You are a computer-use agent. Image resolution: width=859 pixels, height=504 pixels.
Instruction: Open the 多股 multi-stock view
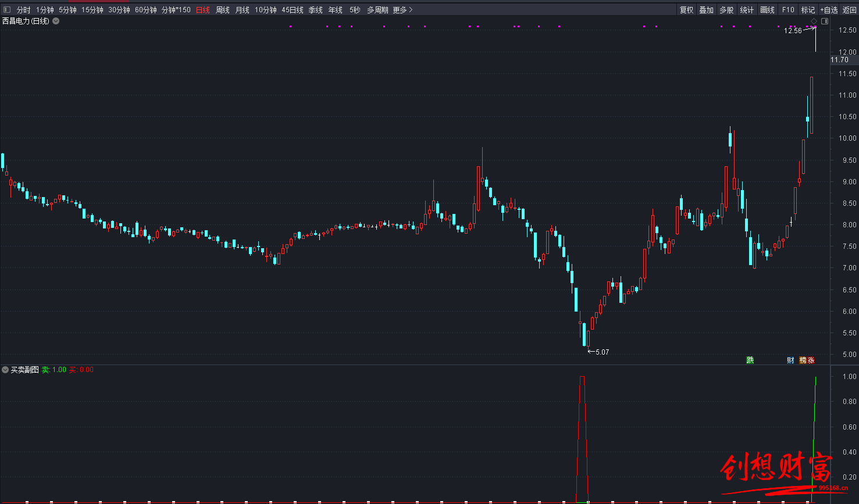tap(726, 10)
